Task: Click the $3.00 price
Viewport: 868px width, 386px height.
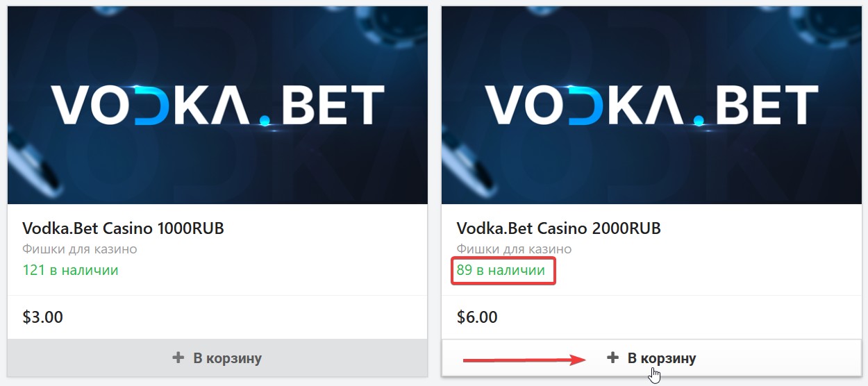Action: tap(43, 317)
